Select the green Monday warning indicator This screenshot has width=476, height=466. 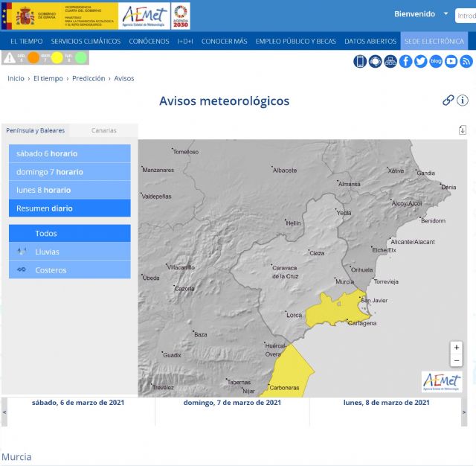point(81,57)
